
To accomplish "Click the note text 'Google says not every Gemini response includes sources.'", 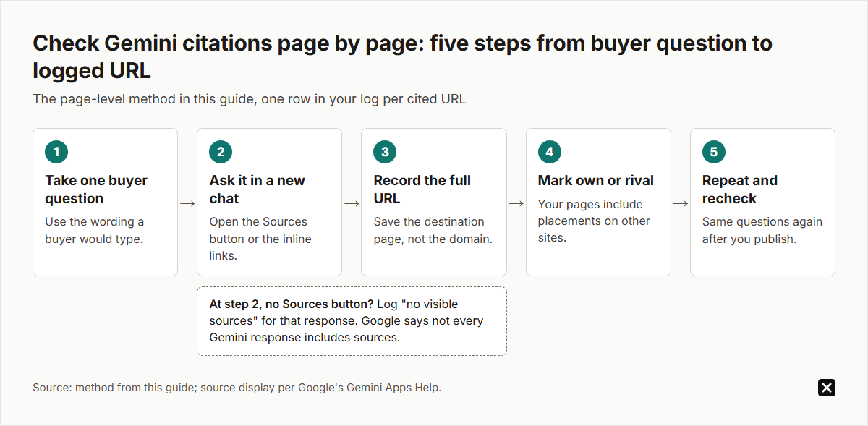I will tap(346, 328).
